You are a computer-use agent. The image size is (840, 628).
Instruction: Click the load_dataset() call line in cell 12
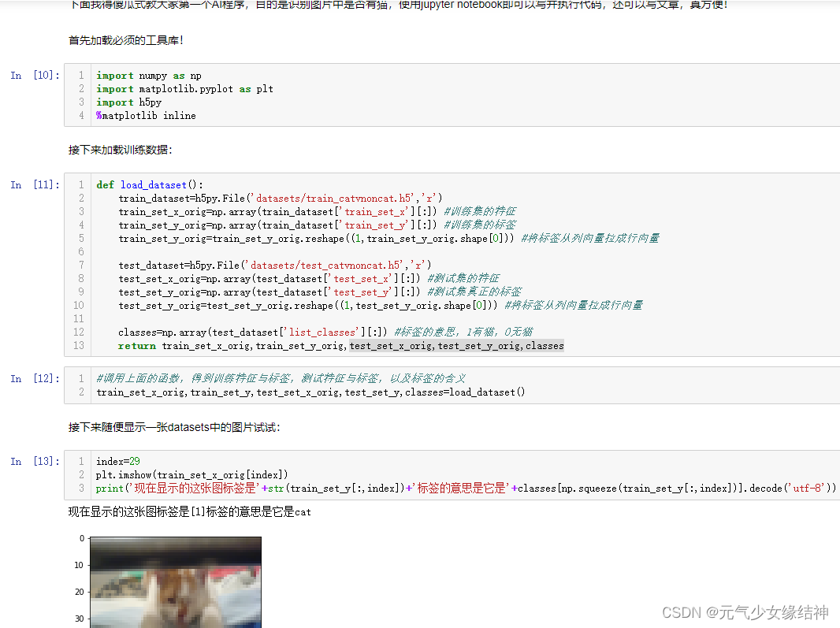pyautogui.click(x=310, y=392)
